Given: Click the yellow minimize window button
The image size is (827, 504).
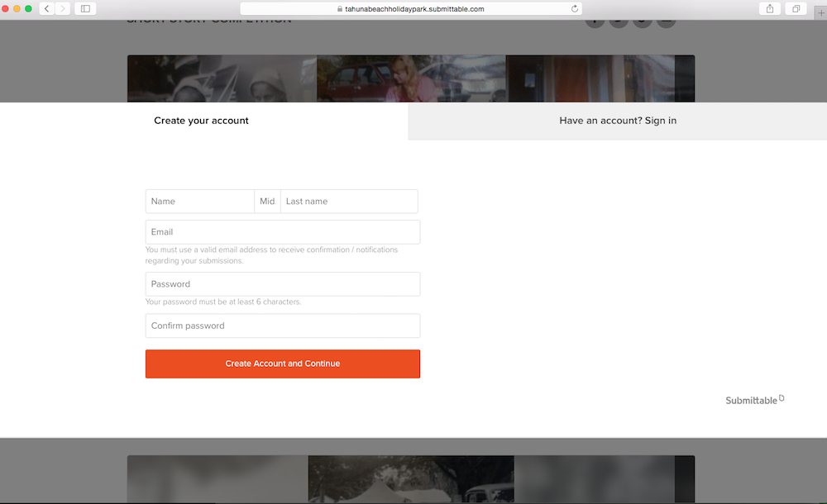Looking at the screenshot, I should coord(17,8).
